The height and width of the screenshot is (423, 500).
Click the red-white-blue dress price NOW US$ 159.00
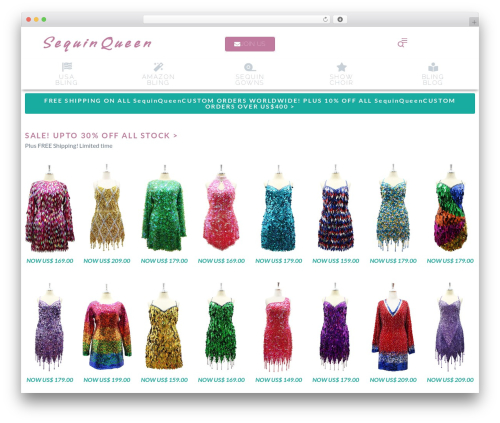click(x=336, y=261)
